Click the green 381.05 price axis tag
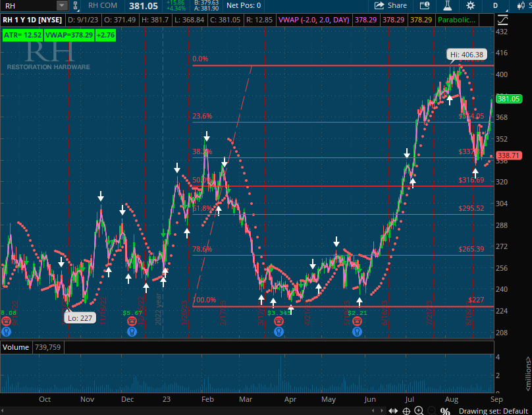The image size is (532, 415). (508, 99)
